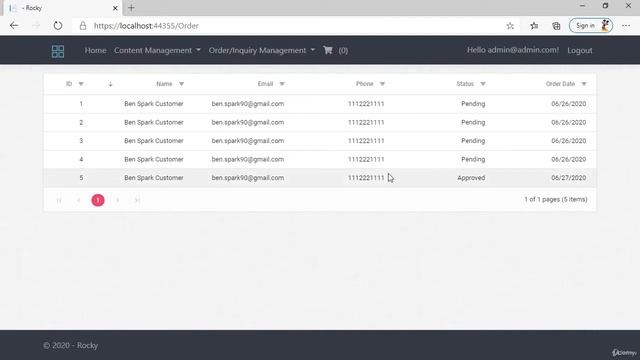Expand Content Management dropdown menu
The width and height of the screenshot is (640, 360).
click(x=157, y=50)
